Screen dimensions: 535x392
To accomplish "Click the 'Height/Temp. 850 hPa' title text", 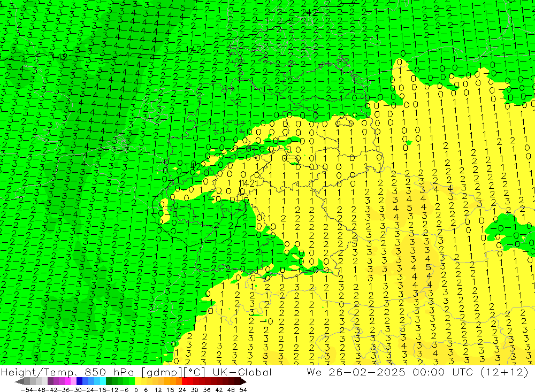I will coord(68,372).
